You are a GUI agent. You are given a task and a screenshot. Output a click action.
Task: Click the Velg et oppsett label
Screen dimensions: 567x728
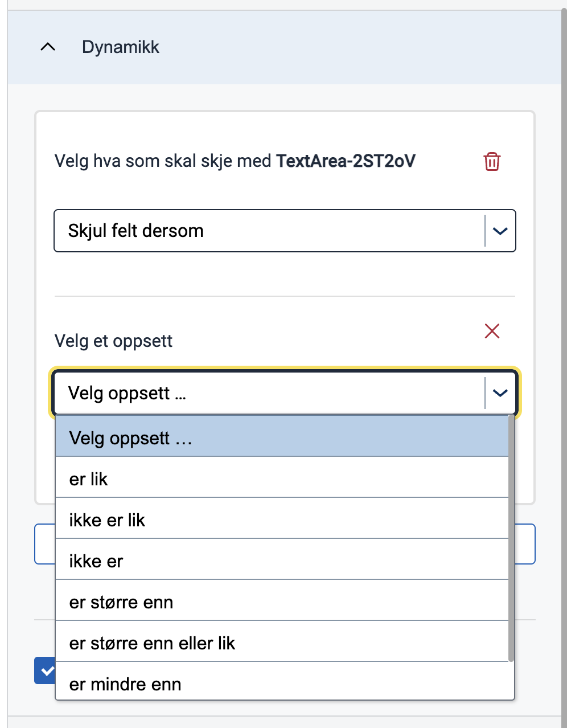[113, 341]
